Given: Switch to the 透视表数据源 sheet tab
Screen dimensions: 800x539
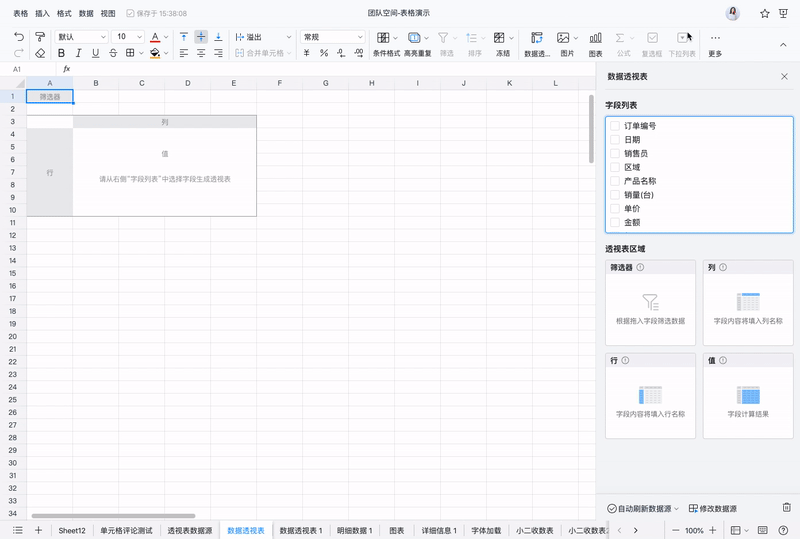Looking at the screenshot, I should point(190,530).
